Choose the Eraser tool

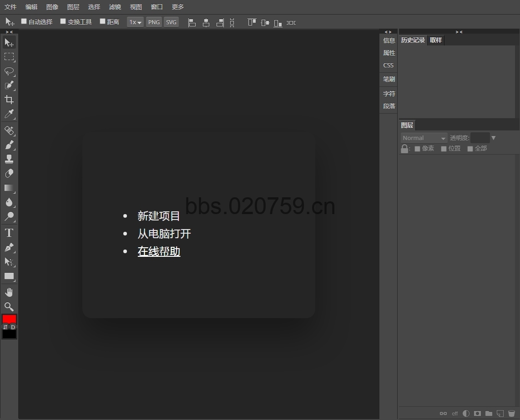click(9, 174)
